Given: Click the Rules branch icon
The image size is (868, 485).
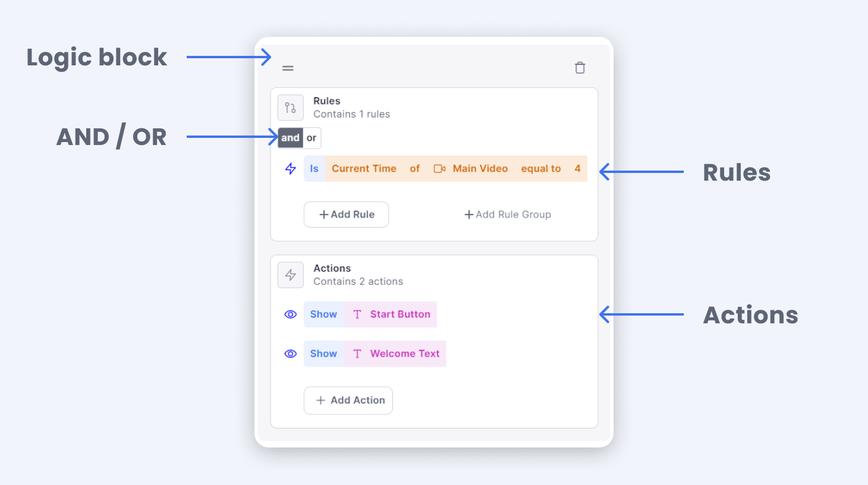Looking at the screenshot, I should coord(290,108).
